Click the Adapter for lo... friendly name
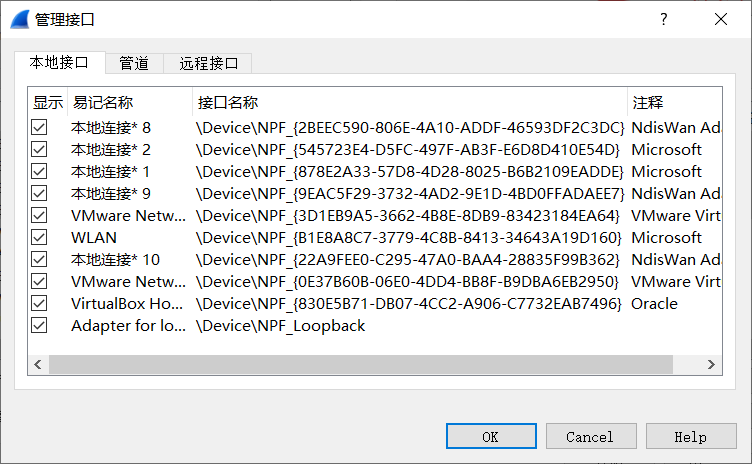 [129, 326]
